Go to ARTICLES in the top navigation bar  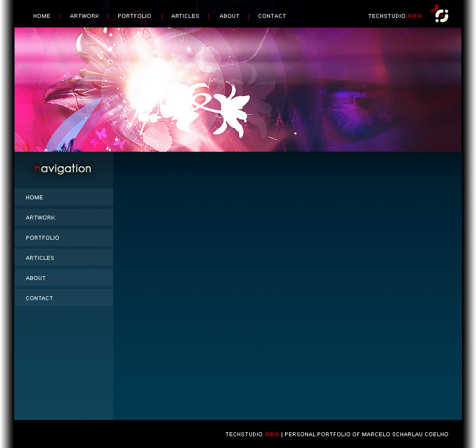[185, 16]
